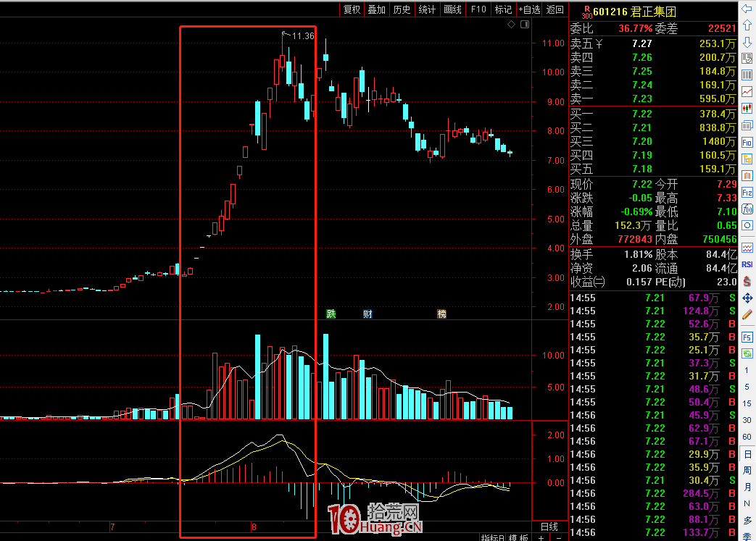This screenshot has height=541, width=756.
Task: Open the 统计 statistics menu
Action: [x=427, y=9]
